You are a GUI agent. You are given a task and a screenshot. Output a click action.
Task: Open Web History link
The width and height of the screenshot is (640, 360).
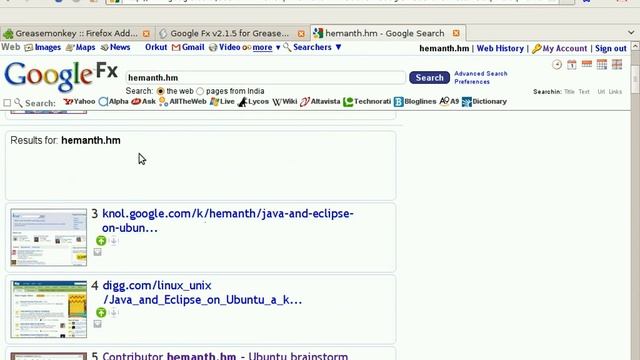(x=500, y=49)
